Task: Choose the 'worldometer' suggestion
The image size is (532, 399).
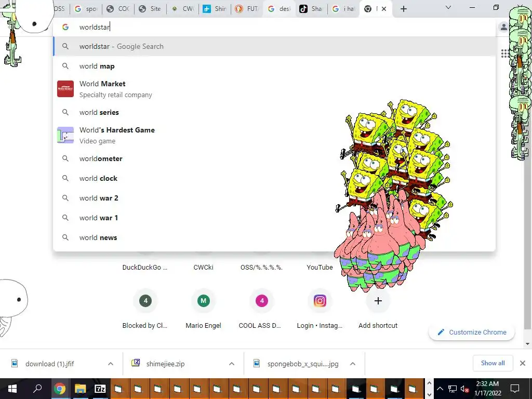Action: click(274, 158)
